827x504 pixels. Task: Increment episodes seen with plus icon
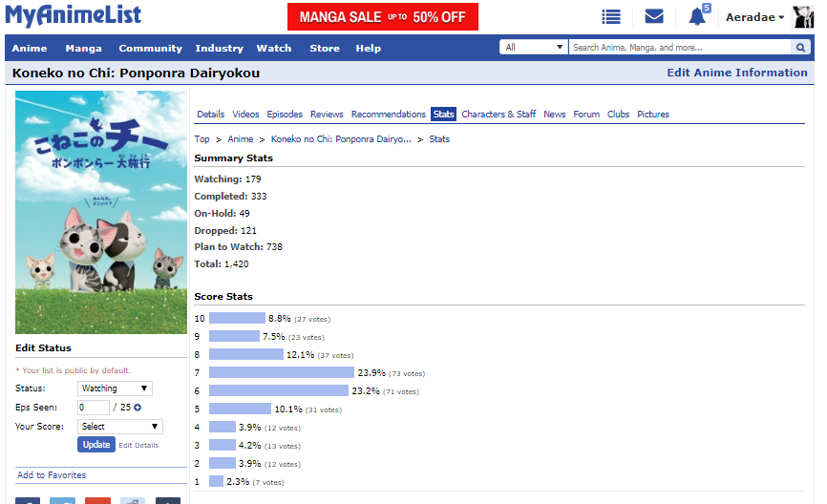click(x=138, y=408)
